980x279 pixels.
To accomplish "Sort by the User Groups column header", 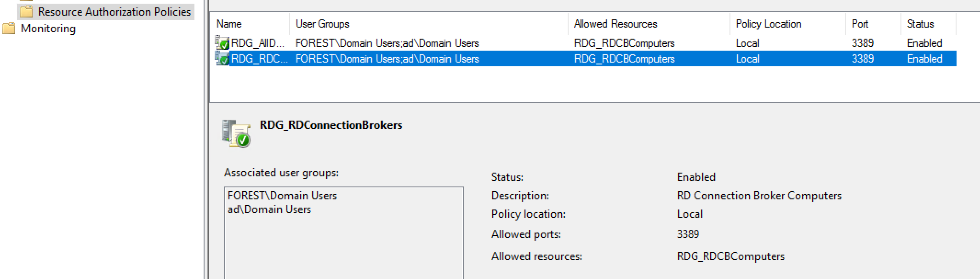I will coord(429,24).
